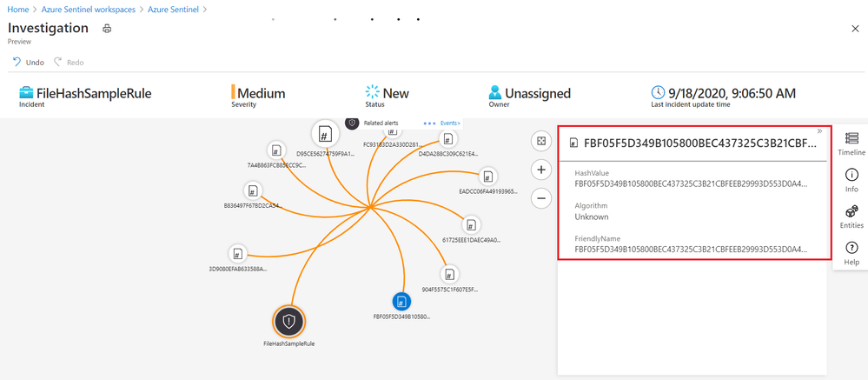Select the 904F5575C1F607E5F file hash node
This screenshot has height=380, width=868.
pos(449,274)
